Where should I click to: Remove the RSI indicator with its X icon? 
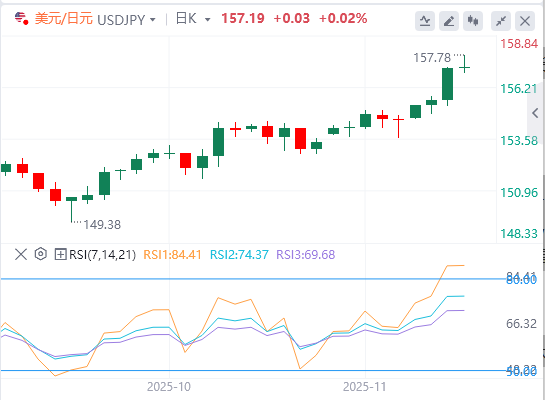click(21, 254)
